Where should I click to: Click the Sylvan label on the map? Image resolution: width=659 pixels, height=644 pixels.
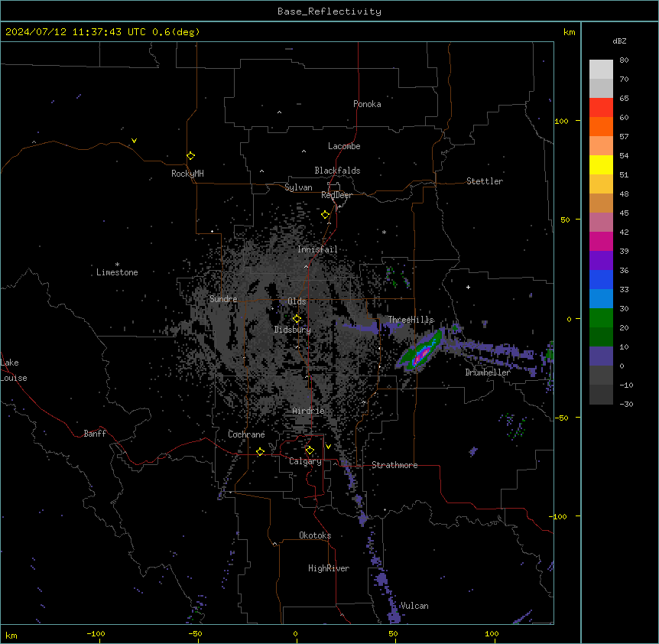pyautogui.click(x=298, y=187)
